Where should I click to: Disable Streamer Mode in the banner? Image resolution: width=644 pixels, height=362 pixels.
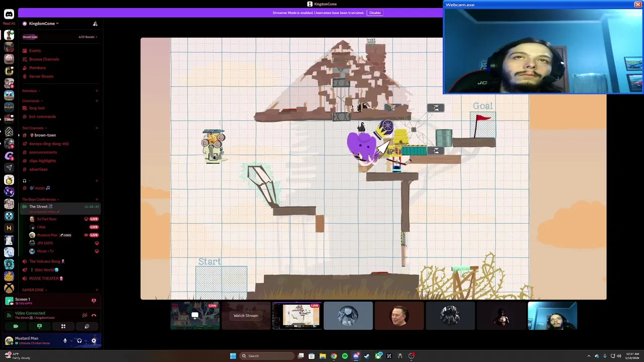point(375,13)
